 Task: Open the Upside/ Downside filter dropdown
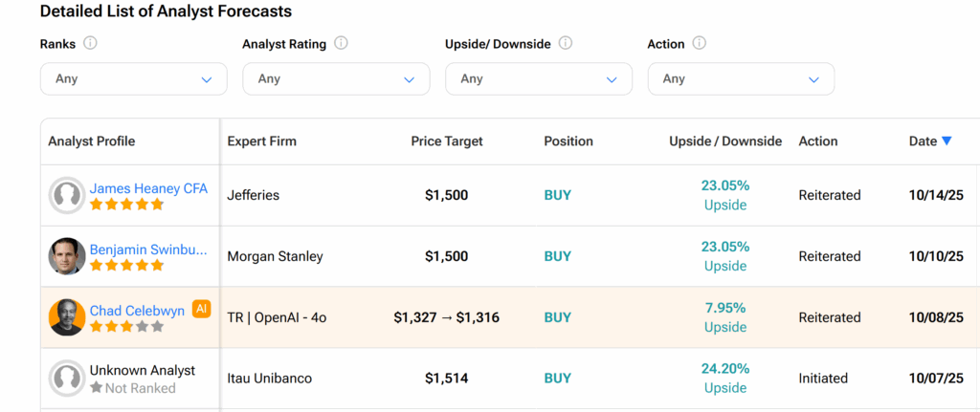pos(539,79)
